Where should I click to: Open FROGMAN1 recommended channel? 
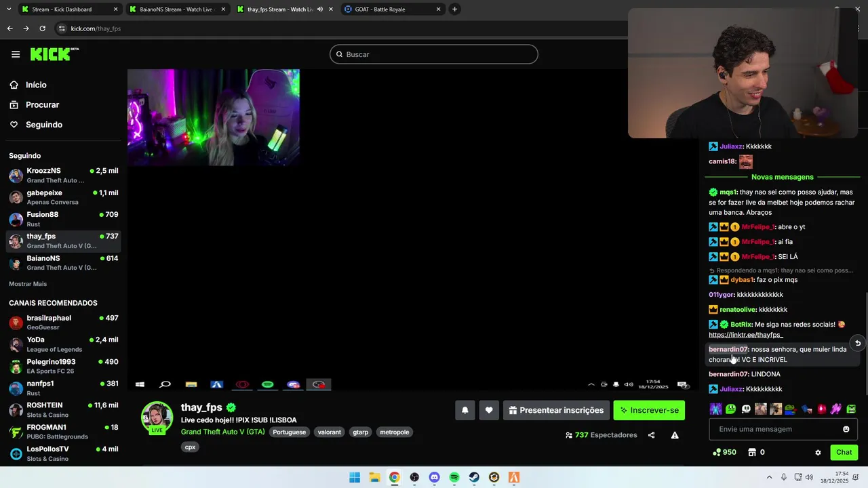(64, 432)
